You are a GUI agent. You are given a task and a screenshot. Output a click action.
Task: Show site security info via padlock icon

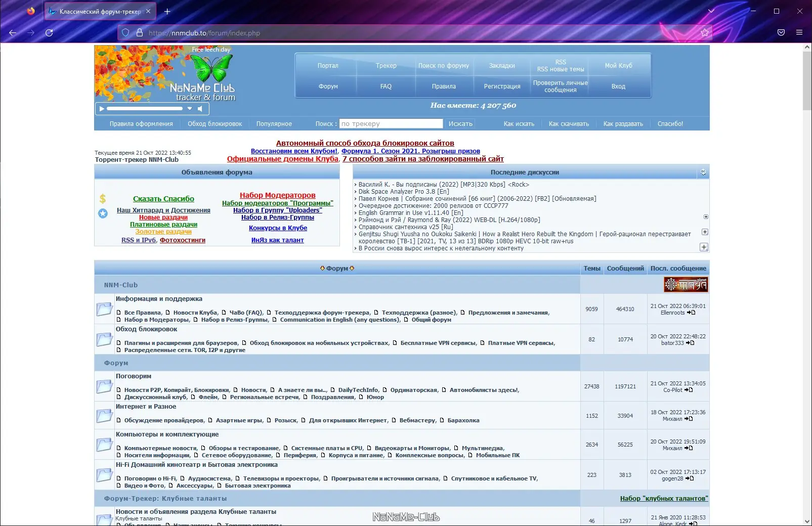[x=140, y=33]
